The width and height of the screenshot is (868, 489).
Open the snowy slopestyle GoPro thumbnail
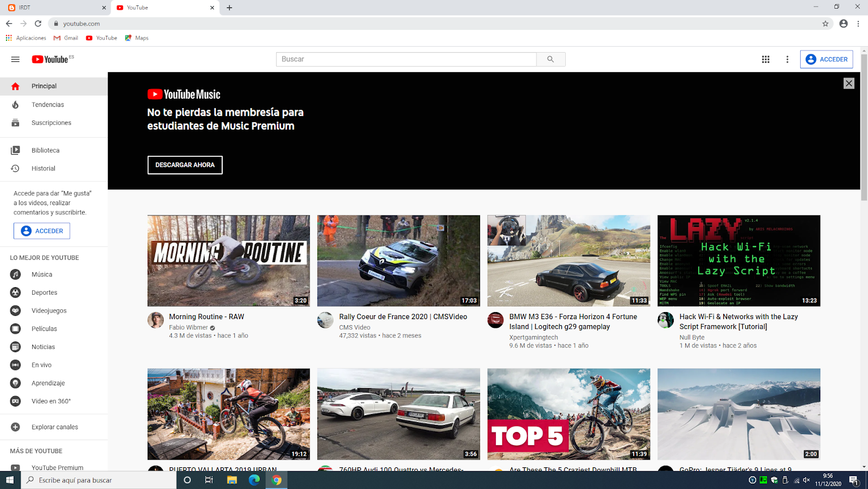coord(739,414)
